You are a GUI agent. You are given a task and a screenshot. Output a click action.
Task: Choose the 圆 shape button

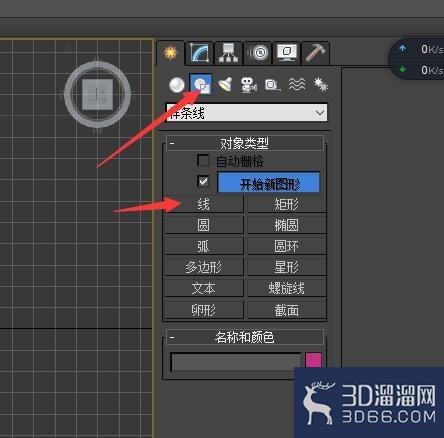coord(203,225)
